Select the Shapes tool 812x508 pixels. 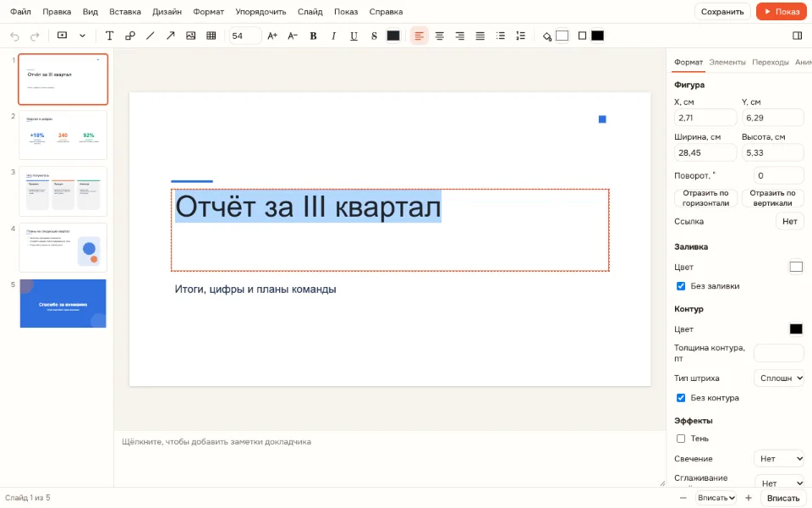tap(130, 36)
